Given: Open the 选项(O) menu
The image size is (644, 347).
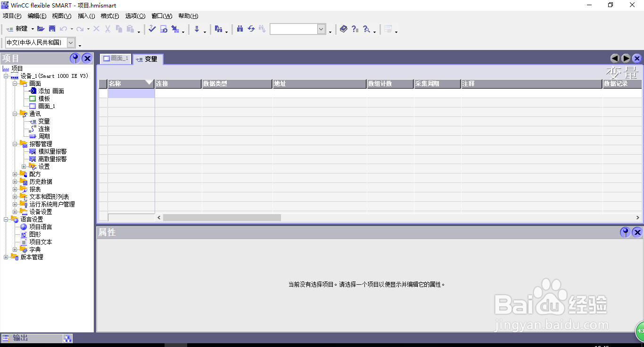Looking at the screenshot, I should [135, 16].
